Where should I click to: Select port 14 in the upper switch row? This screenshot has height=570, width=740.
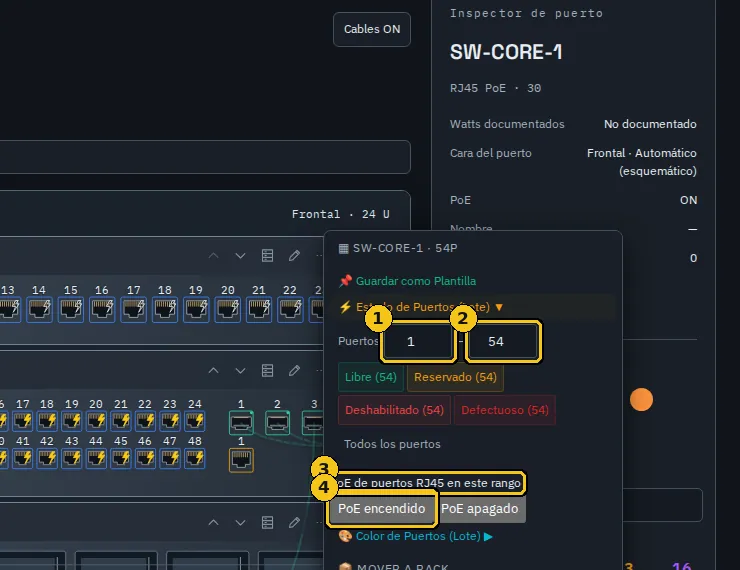coord(39,309)
